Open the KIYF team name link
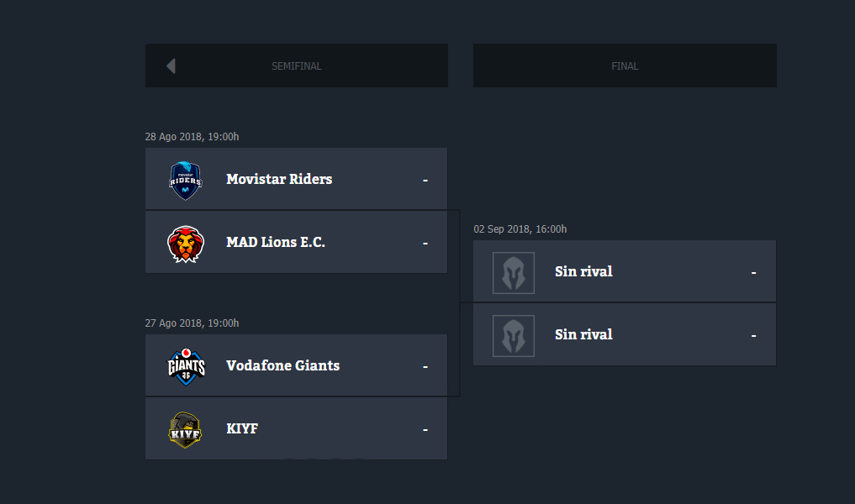This screenshot has height=504, width=855. [x=242, y=428]
